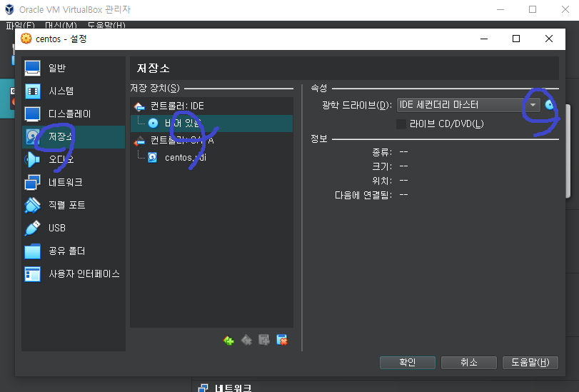Open the 시스템 (System) settings page

tap(74, 91)
